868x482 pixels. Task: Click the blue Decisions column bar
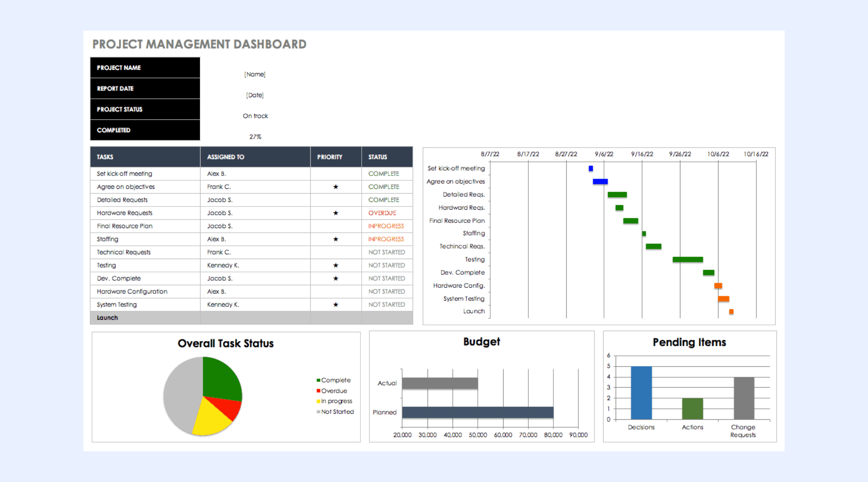(641, 393)
